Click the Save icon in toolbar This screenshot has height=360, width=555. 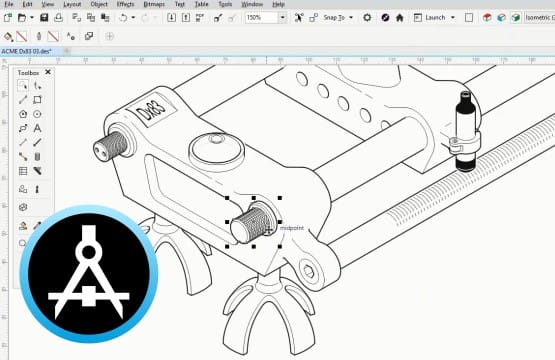point(44,17)
